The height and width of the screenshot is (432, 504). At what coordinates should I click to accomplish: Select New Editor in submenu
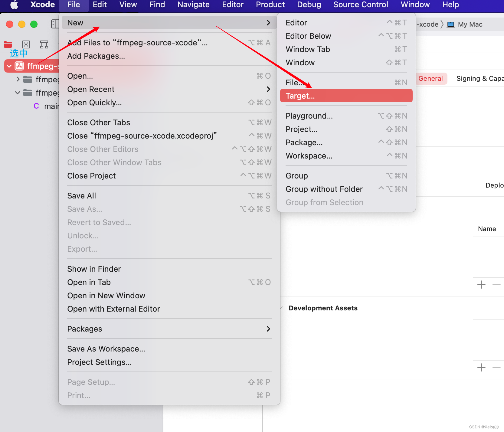[x=346, y=23]
